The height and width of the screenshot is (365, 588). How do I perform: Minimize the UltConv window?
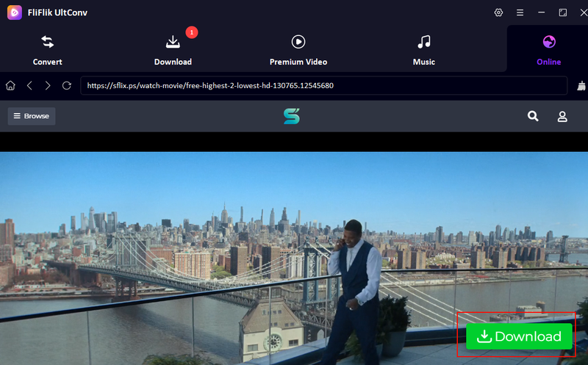[x=541, y=12]
